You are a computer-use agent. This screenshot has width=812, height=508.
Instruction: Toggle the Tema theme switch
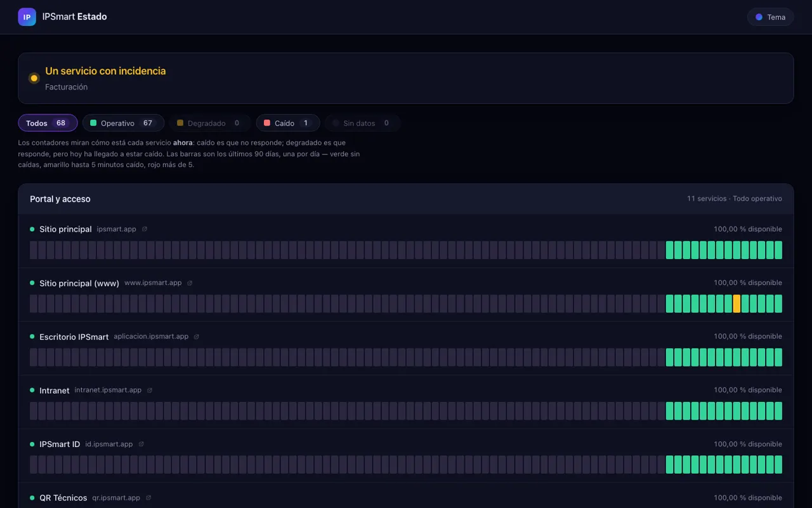click(770, 17)
